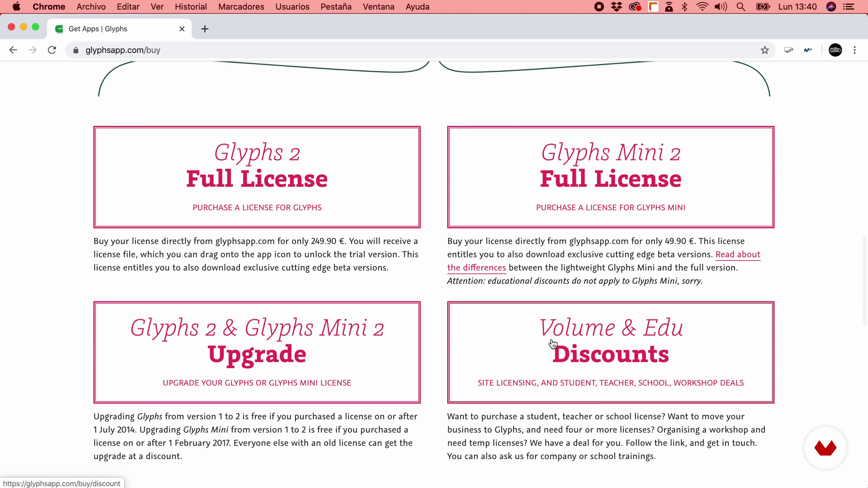
Task: Open the Apple menu
Action: point(16,7)
